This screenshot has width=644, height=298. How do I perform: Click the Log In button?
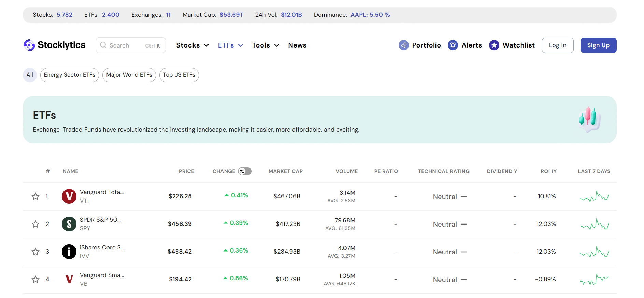point(558,45)
